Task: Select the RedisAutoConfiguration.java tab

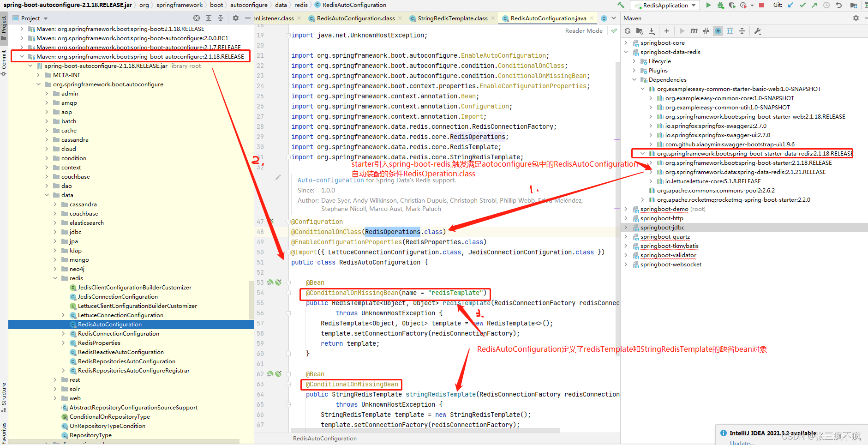Action: [x=548, y=18]
